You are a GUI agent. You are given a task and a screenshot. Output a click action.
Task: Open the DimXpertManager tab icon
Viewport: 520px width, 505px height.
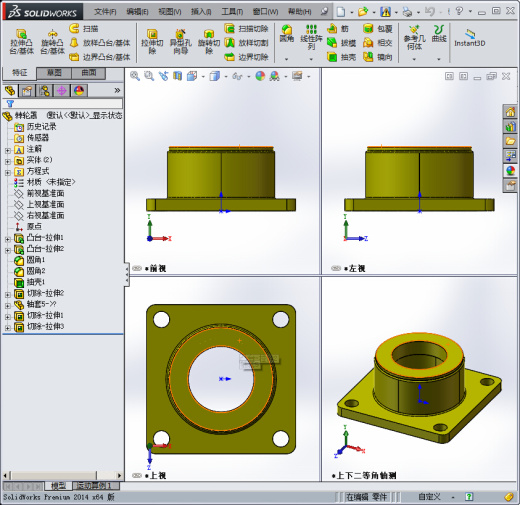[x=62, y=90]
